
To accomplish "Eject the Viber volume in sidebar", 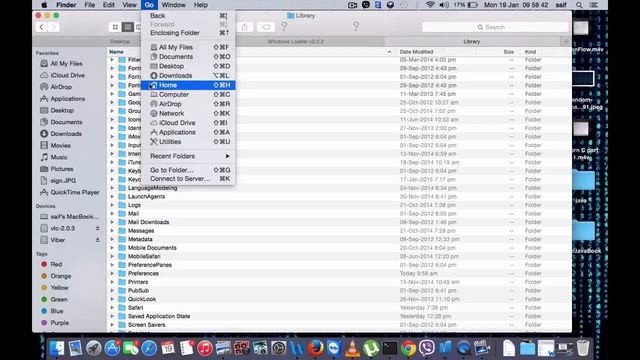I will (98, 240).
